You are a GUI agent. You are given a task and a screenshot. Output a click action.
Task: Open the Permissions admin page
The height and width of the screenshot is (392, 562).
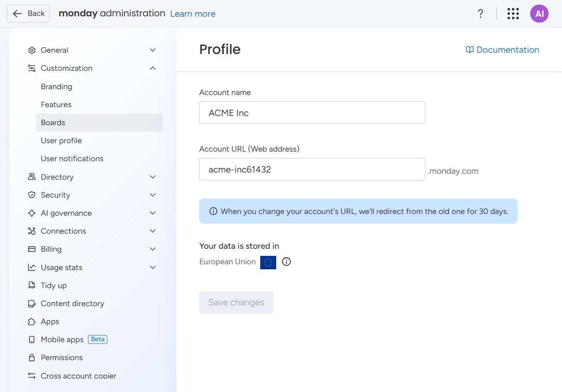click(x=62, y=358)
